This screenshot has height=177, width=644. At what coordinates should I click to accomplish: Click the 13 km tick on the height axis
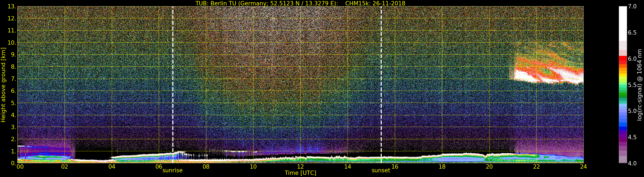pyautogui.click(x=11, y=6)
